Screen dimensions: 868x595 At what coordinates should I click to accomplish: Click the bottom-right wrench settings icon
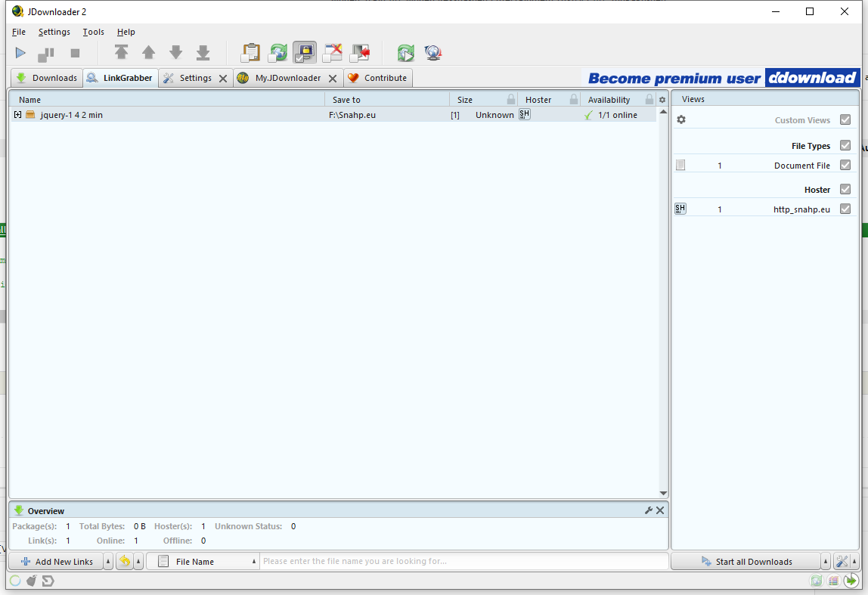coord(842,561)
